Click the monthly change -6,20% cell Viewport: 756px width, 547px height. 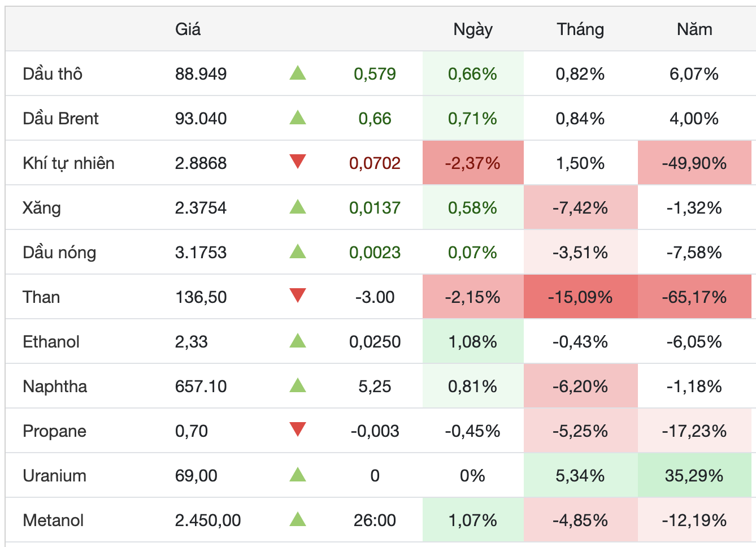pos(581,386)
